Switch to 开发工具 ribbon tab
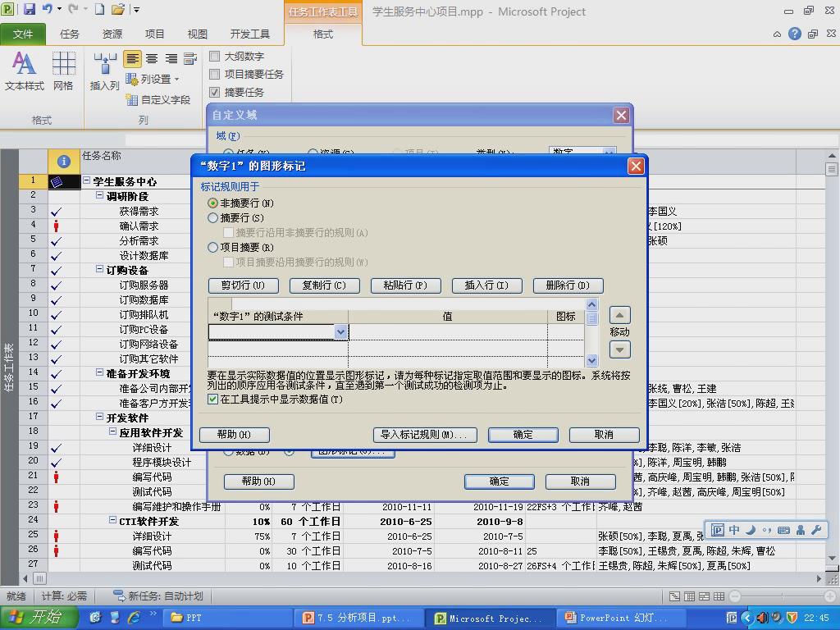The width and height of the screenshot is (840, 630). (x=249, y=34)
